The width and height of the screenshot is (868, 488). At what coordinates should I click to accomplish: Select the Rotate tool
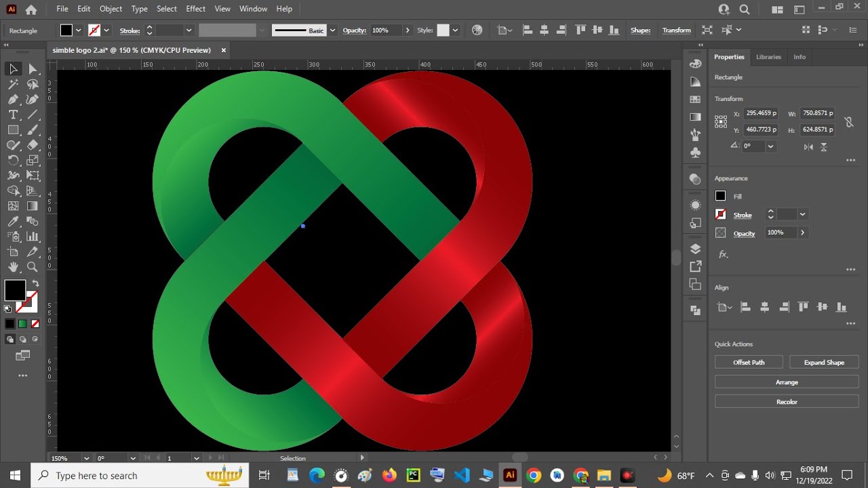click(x=13, y=161)
